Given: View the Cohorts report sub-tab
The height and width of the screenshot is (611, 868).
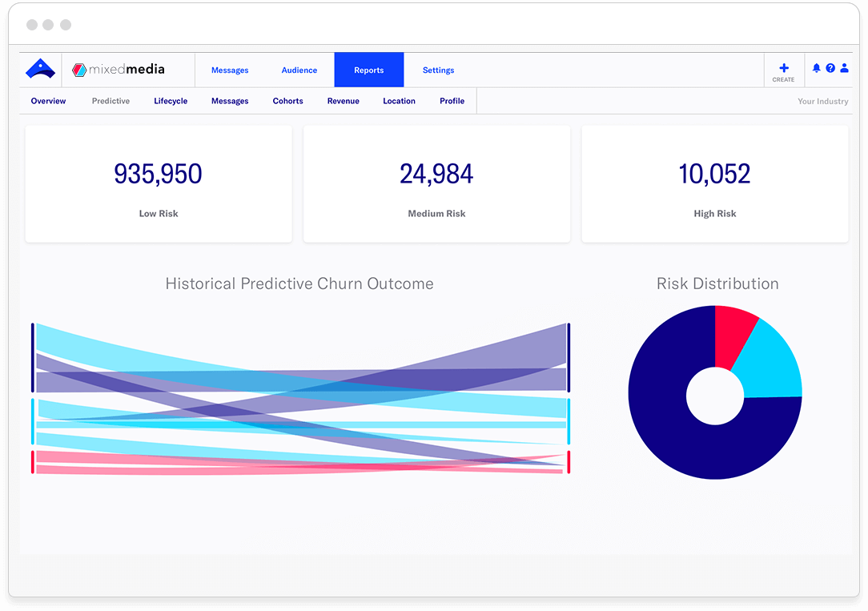Looking at the screenshot, I should tap(287, 101).
